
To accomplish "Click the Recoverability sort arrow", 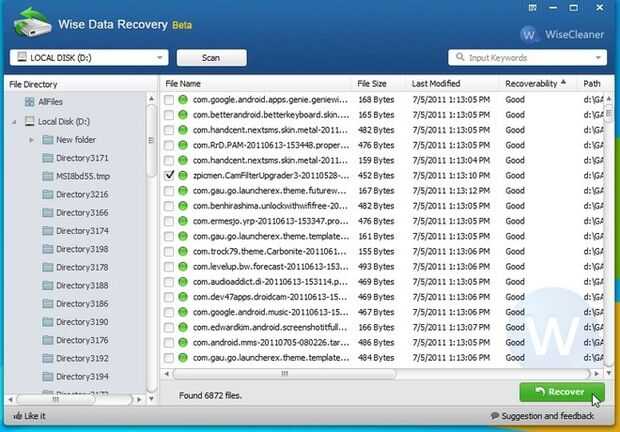I will tap(563, 82).
